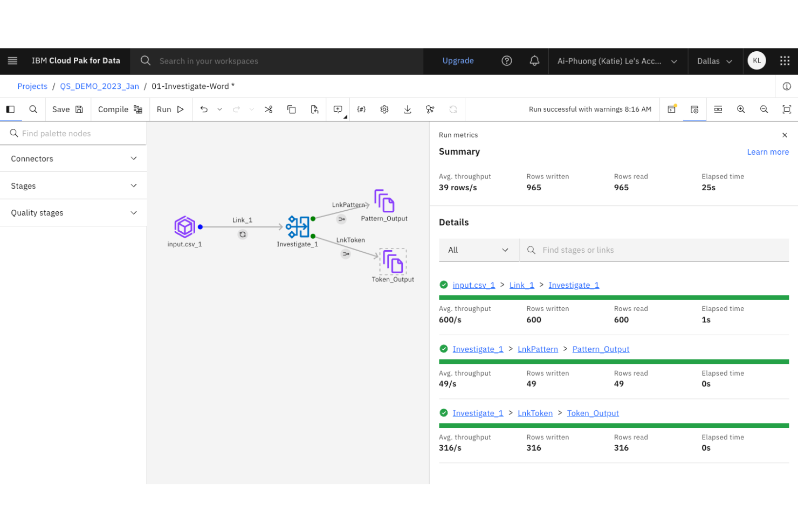Image resolution: width=798 pixels, height=532 pixels.
Task: Download the flow using the download icon
Action: click(408, 109)
